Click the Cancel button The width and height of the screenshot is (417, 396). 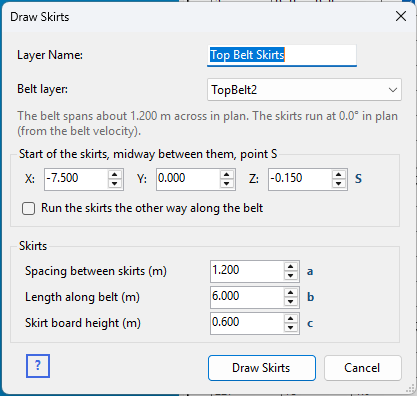[x=362, y=368]
